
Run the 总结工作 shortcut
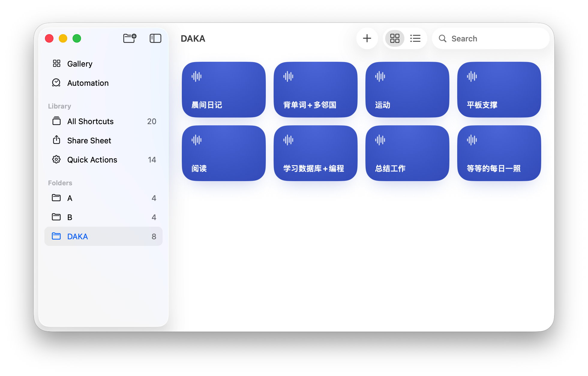pos(407,153)
